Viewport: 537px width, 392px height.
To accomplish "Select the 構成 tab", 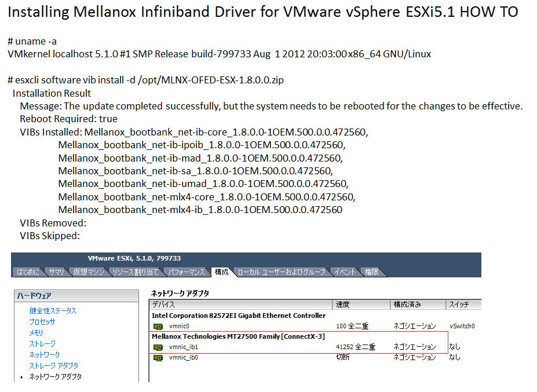I will click(222, 272).
